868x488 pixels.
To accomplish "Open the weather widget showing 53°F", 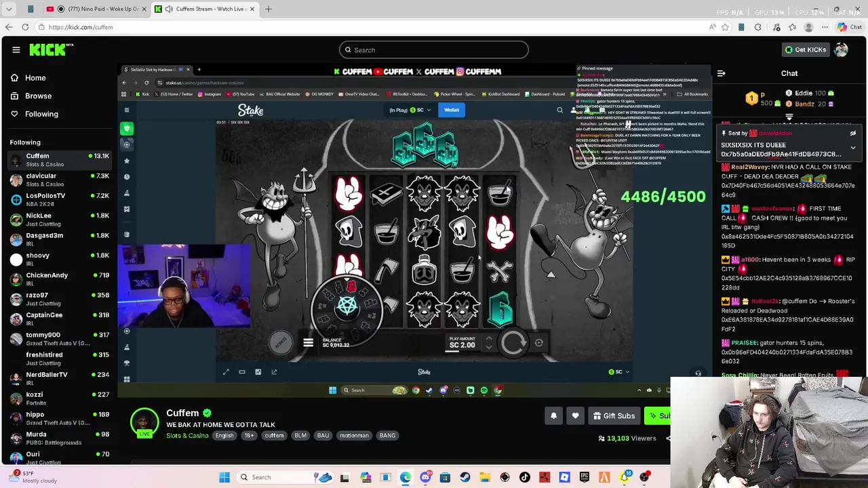I will 33,477.
